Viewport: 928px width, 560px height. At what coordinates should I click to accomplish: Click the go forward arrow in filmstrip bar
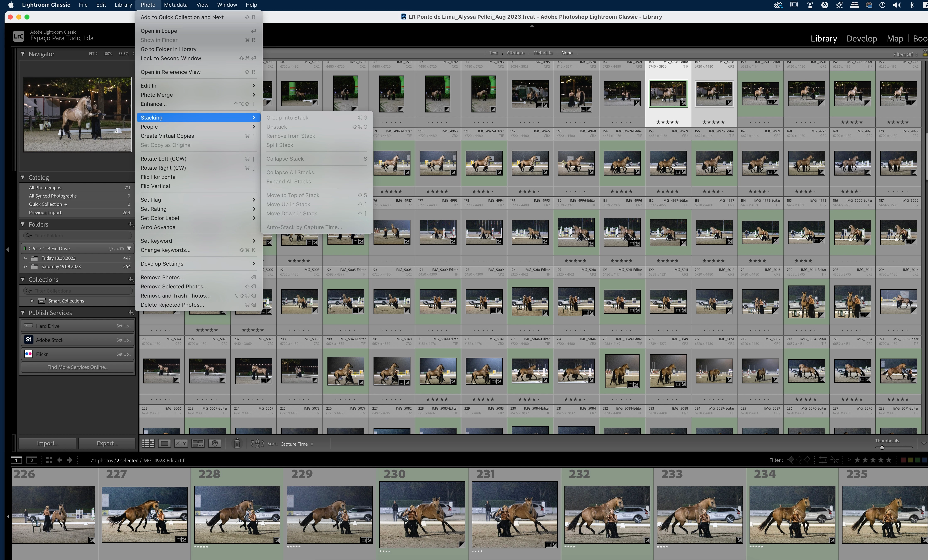click(70, 460)
